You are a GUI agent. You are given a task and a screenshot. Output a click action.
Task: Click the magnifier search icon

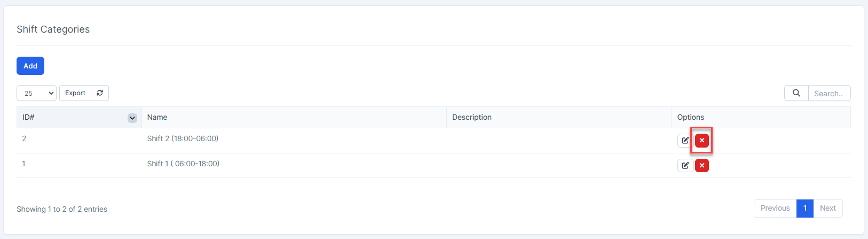click(796, 93)
